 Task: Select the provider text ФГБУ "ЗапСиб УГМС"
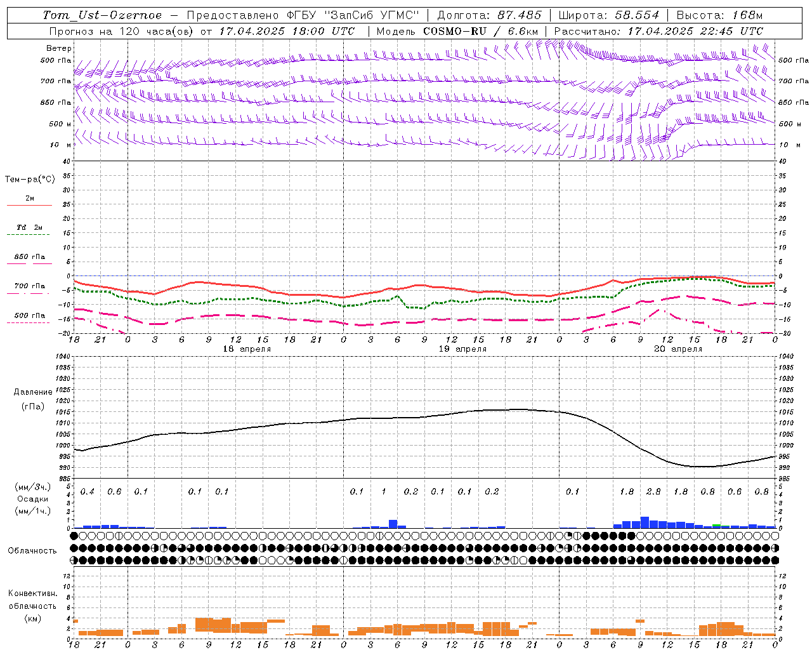tap(354, 15)
